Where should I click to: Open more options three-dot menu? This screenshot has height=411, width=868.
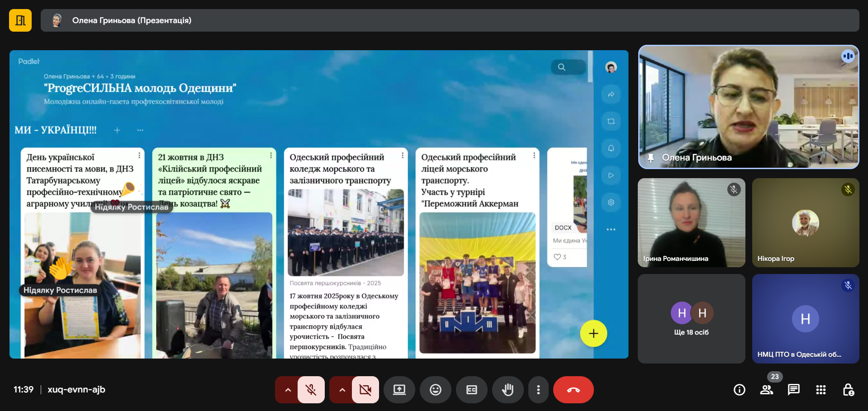point(538,389)
